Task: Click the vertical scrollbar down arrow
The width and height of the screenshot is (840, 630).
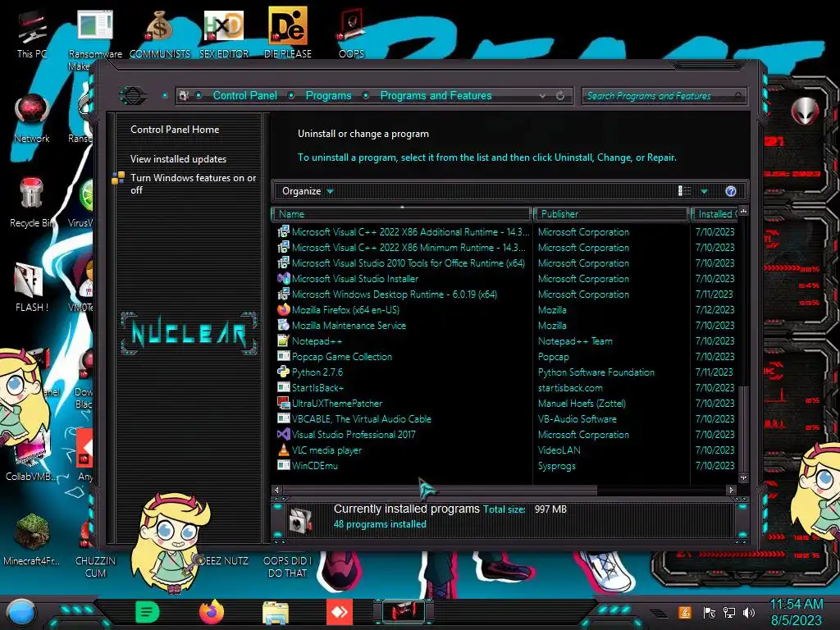Action: (743, 477)
